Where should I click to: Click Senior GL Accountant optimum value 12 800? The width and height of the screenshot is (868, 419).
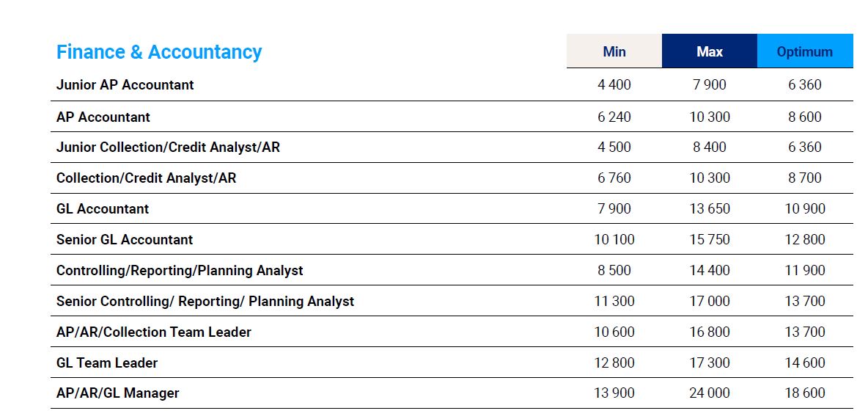[805, 239]
